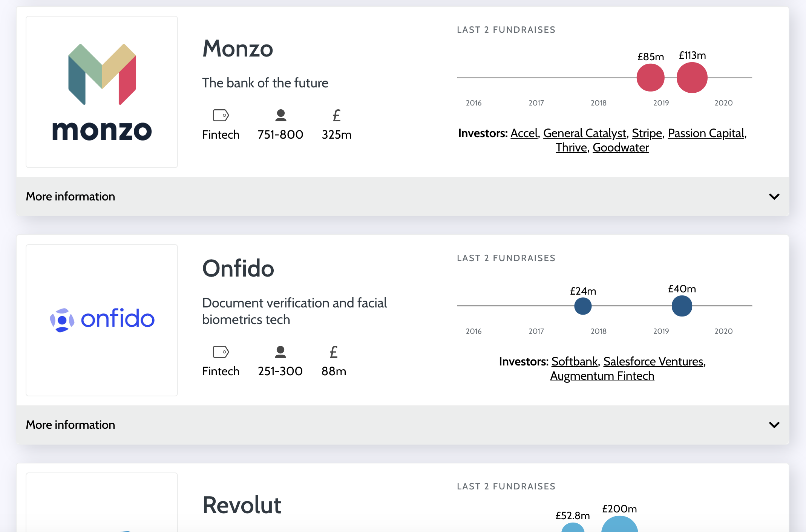Click Monzo's £113m fundraise marker

692,78
